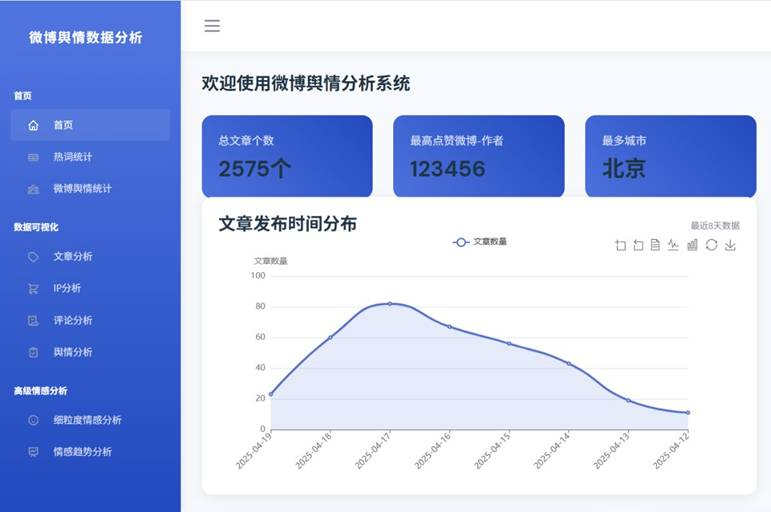Open 细粒度情感分析 in the sidebar
This screenshot has width=771, height=512.
[90, 420]
